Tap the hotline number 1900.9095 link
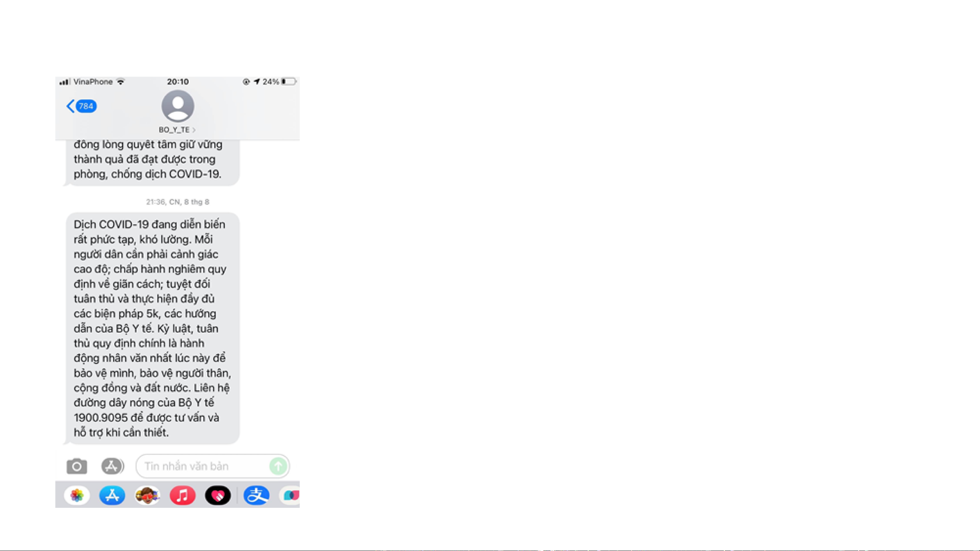 point(101,418)
